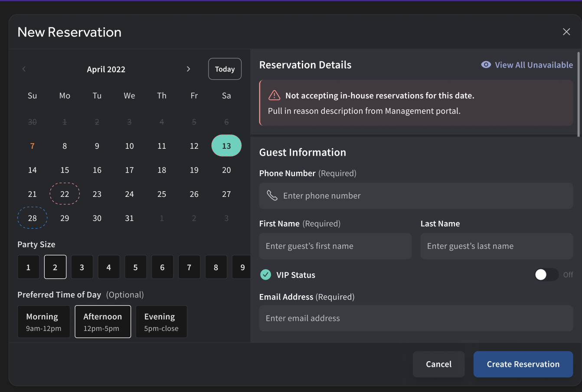The height and width of the screenshot is (392, 582).
Task: Focus the email address input field
Action: point(416,318)
